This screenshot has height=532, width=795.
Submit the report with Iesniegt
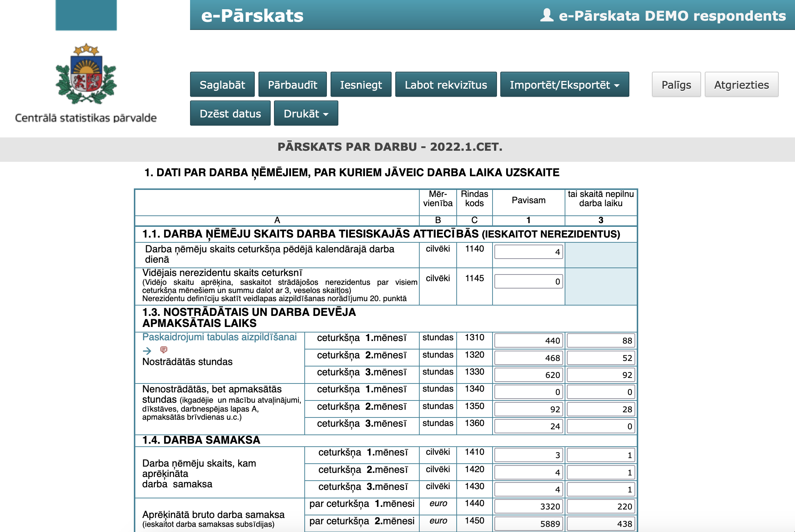(x=361, y=85)
